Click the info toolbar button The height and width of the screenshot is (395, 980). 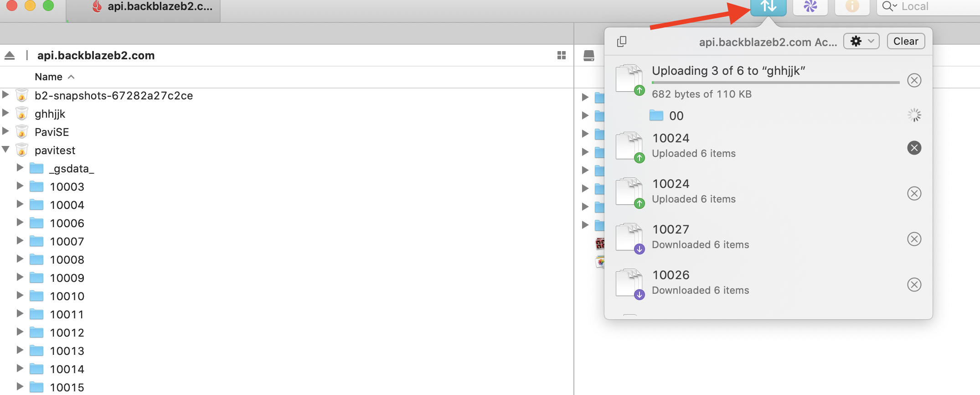tap(852, 7)
